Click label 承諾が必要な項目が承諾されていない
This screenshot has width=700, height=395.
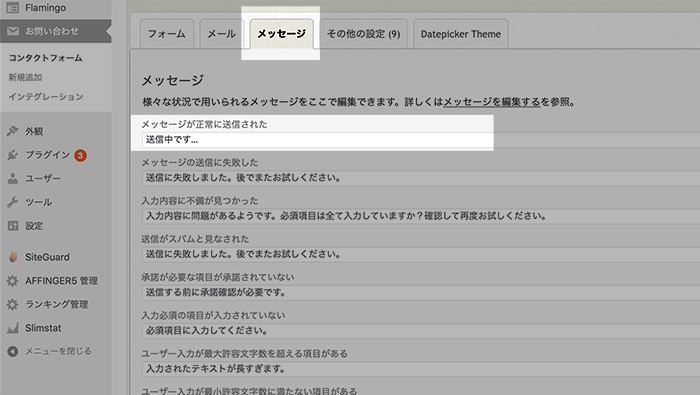tap(218, 277)
